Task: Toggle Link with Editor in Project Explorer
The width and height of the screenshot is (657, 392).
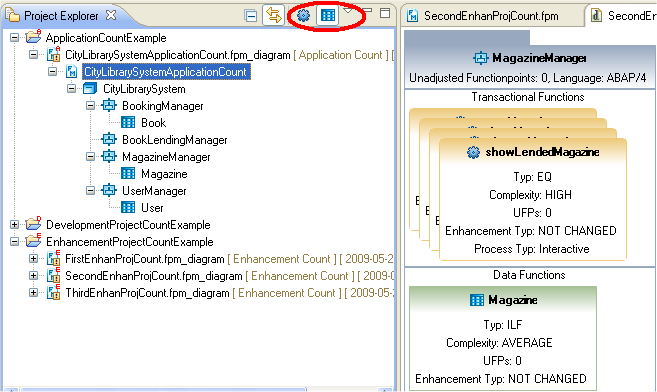Action: coord(274,15)
